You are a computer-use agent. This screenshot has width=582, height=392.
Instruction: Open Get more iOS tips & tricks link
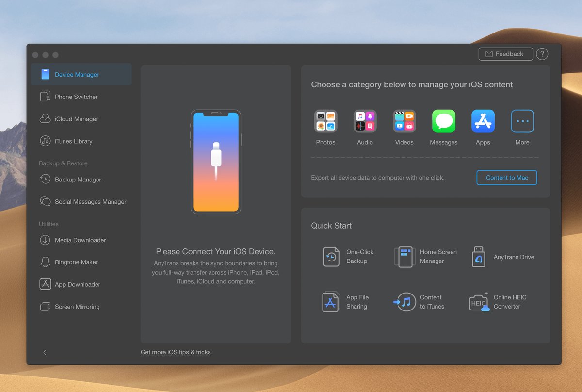pyautogui.click(x=176, y=352)
